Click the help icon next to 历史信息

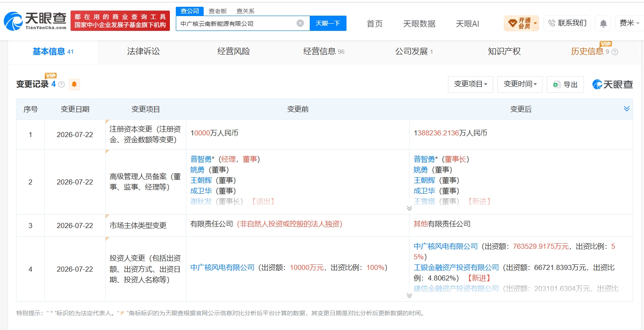pyautogui.click(x=614, y=52)
